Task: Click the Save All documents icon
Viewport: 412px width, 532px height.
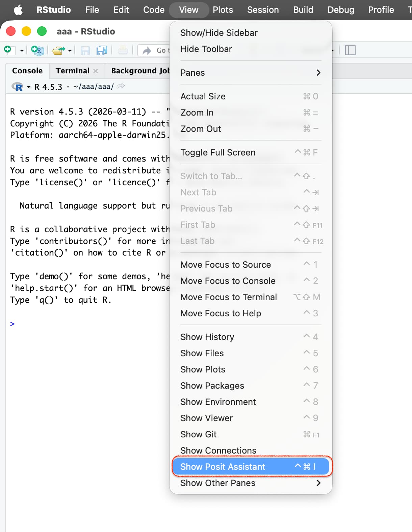Action: pos(102,50)
